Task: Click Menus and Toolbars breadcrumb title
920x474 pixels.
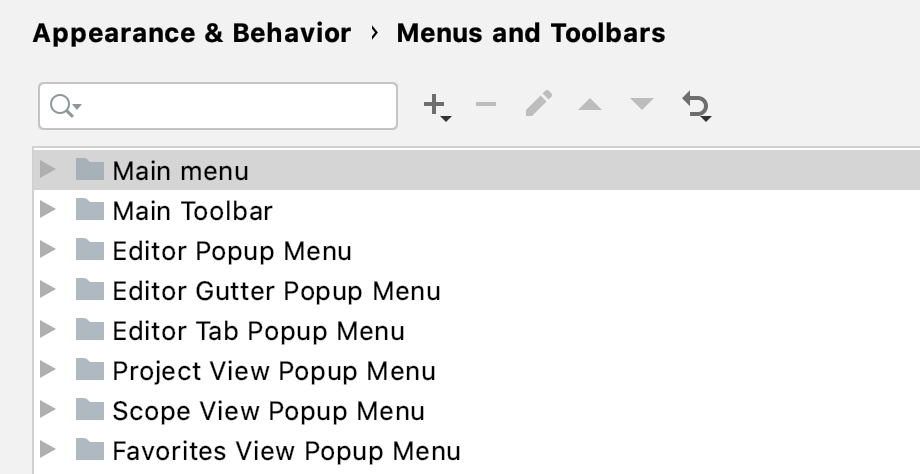Action: 531,33
